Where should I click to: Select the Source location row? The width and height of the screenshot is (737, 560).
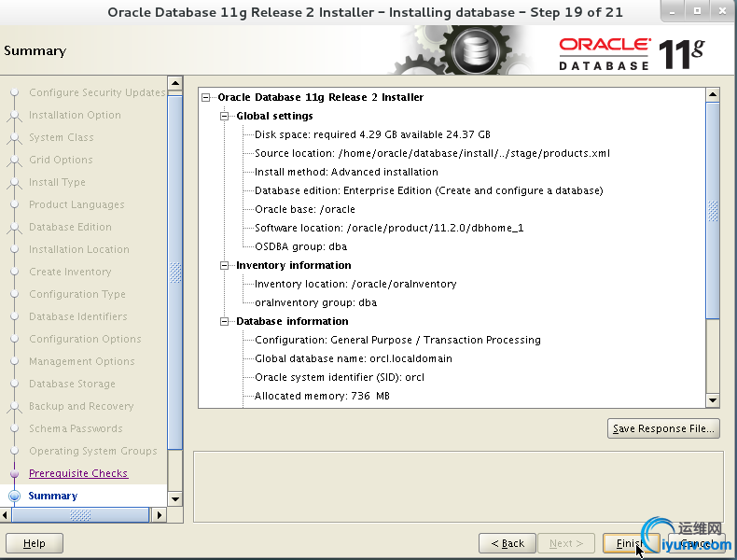[x=433, y=154]
